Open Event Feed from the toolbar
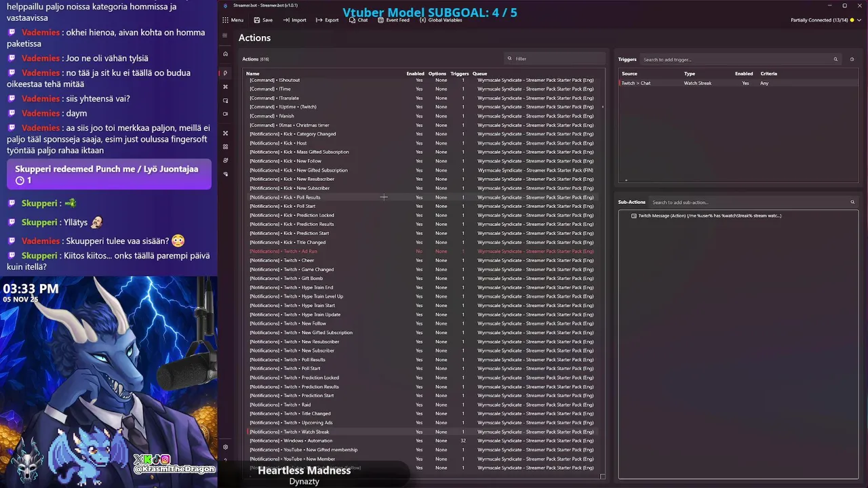 pos(393,20)
